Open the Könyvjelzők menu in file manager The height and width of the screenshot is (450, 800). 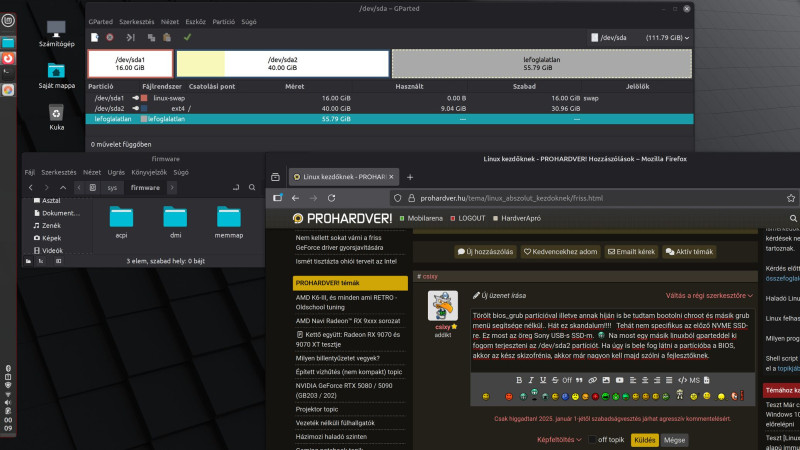point(149,172)
